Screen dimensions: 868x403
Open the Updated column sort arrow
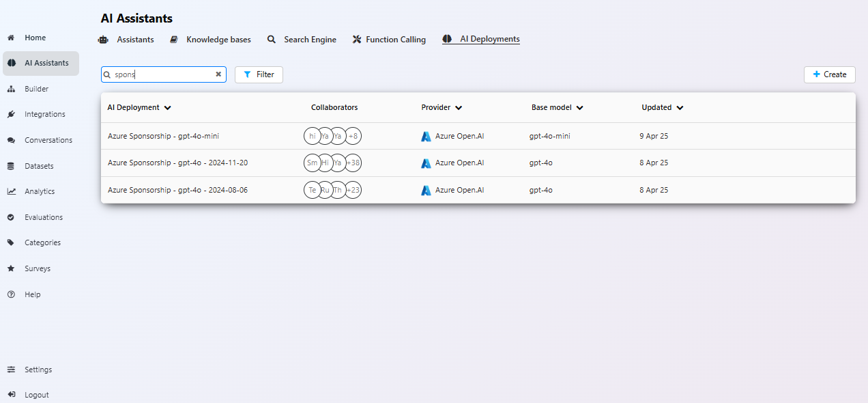point(680,108)
